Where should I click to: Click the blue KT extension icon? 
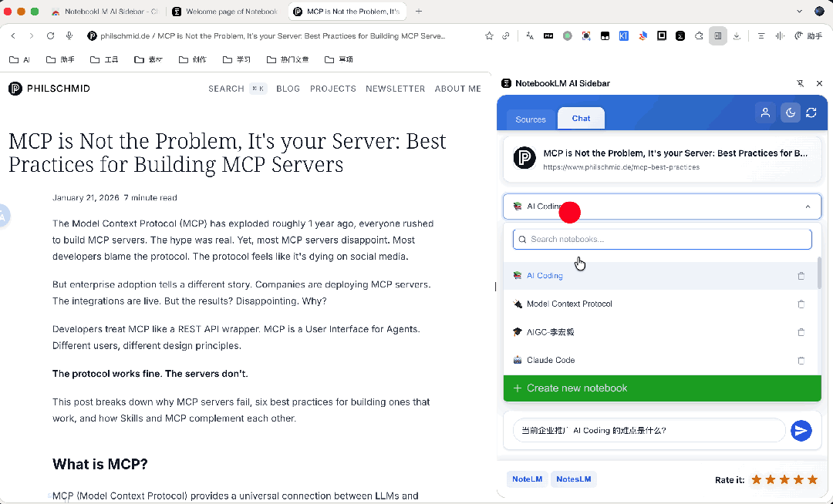[624, 36]
